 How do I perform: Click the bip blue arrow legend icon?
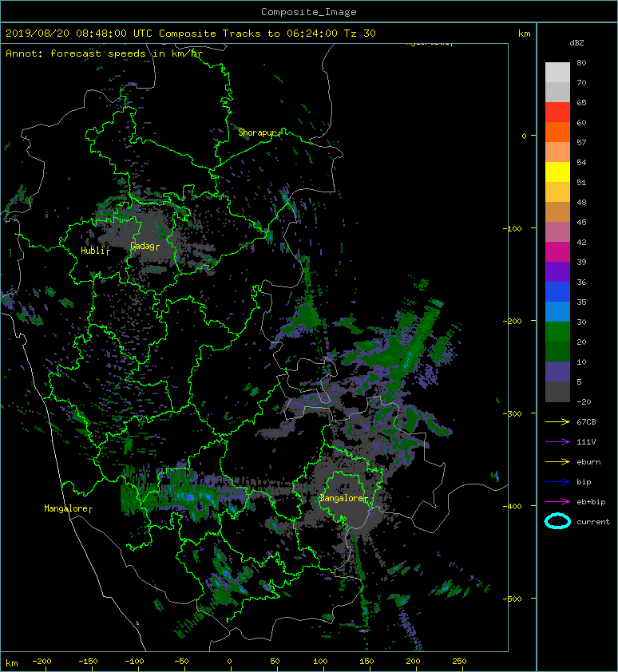coord(557,482)
